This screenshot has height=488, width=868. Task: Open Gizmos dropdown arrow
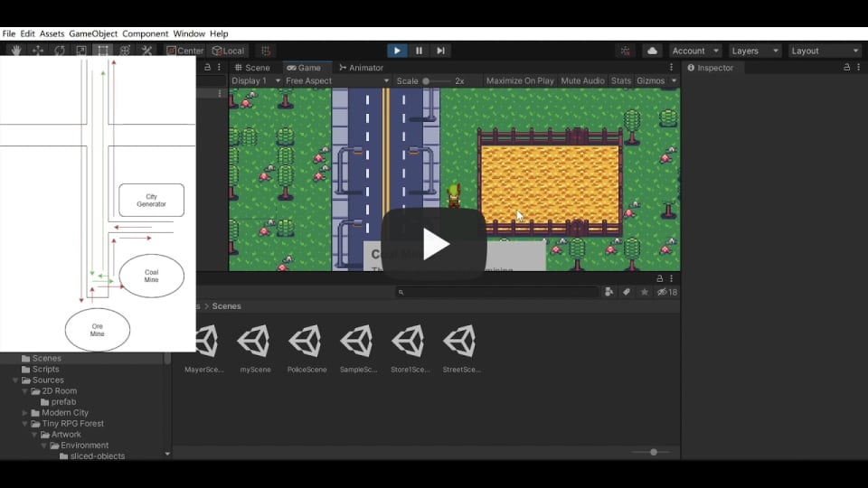tap(674, 80)
